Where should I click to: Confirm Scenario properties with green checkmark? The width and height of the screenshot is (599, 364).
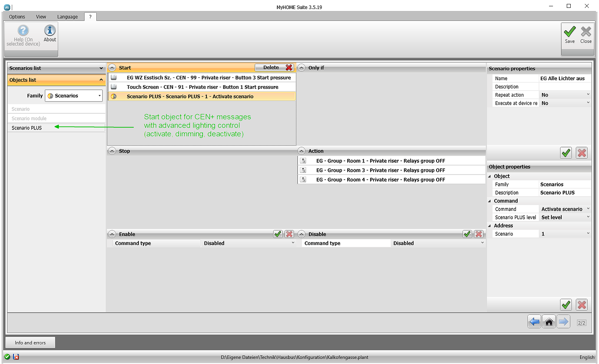tap(566, 153)
